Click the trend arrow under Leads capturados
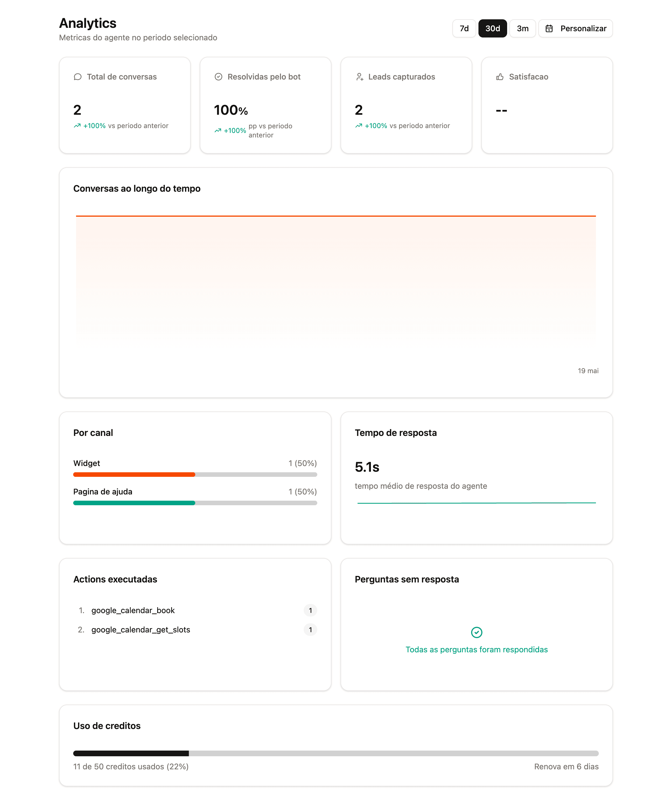Image resolution: width=672 pixels, height=800 pixels. (x=359, y=126)
